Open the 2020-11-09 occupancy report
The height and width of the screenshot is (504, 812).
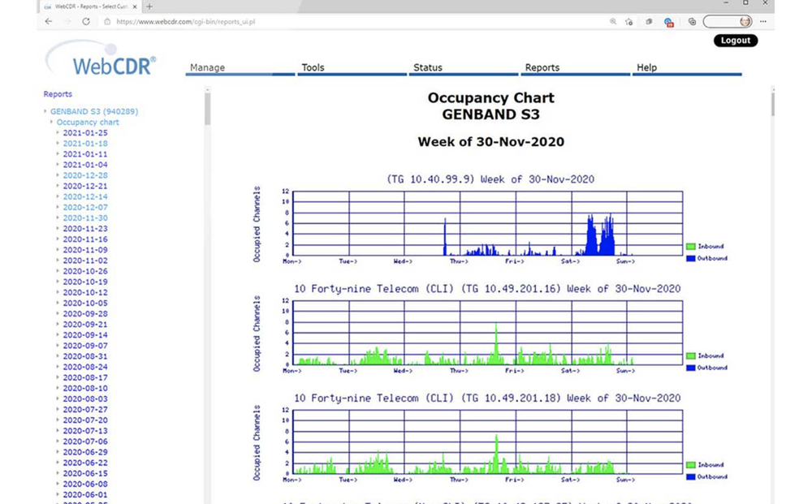click(85, 250)
